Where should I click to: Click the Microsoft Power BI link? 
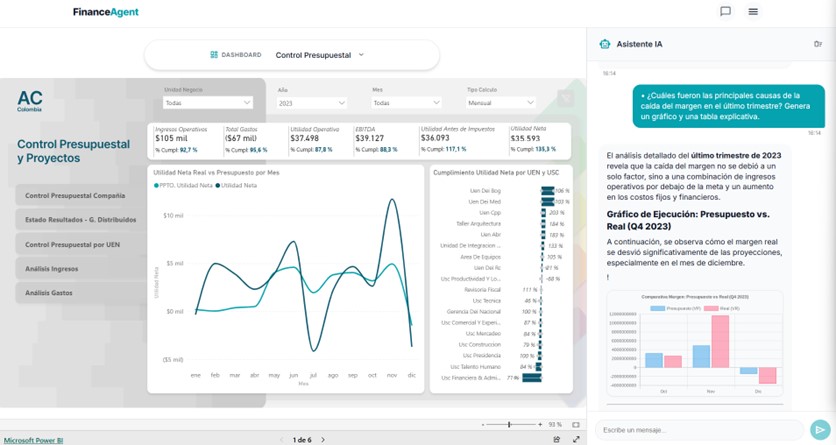pos(33,439)
